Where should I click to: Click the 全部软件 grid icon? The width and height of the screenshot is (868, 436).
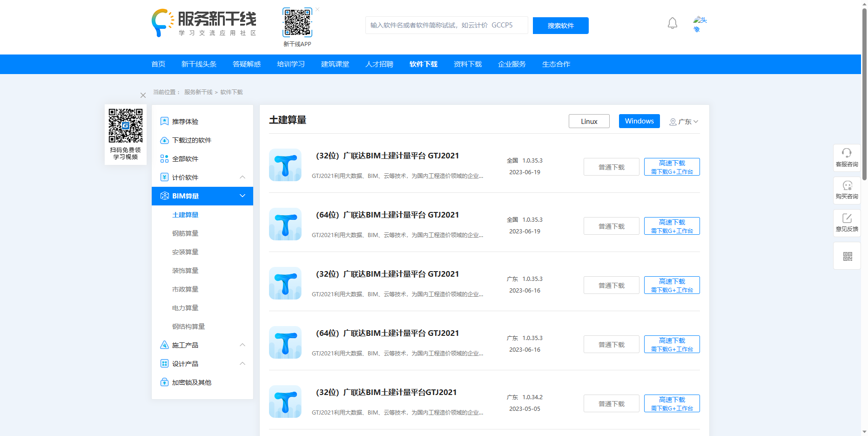coord(164,158)
